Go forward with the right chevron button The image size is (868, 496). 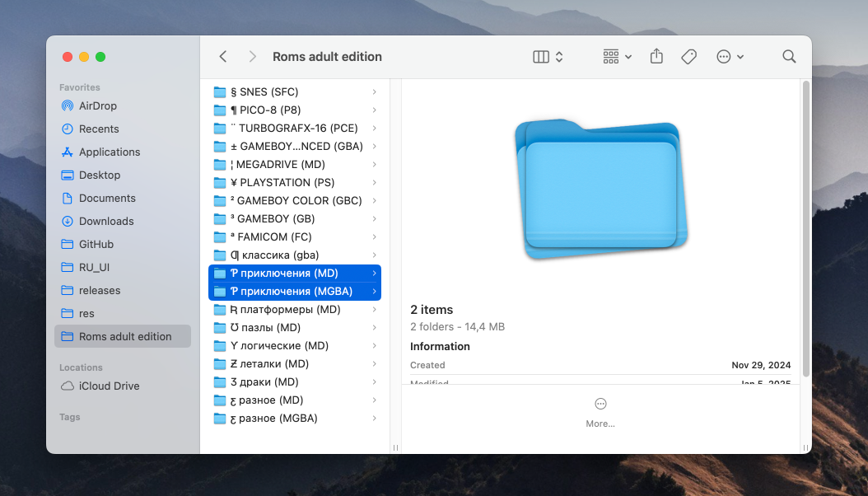pyautogui.click(x=253, y=57)
